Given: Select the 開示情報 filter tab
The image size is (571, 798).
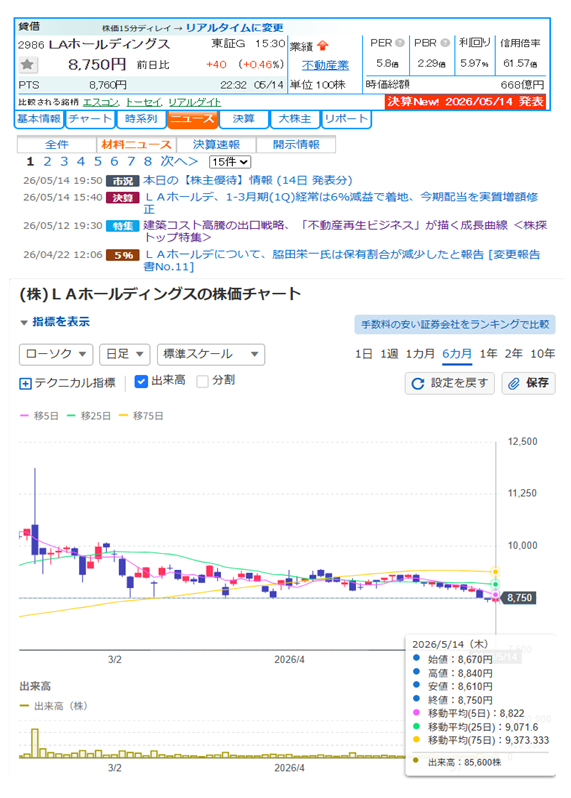Looking at the screenshot, I should pyautogui.click(x=296, y=145).
